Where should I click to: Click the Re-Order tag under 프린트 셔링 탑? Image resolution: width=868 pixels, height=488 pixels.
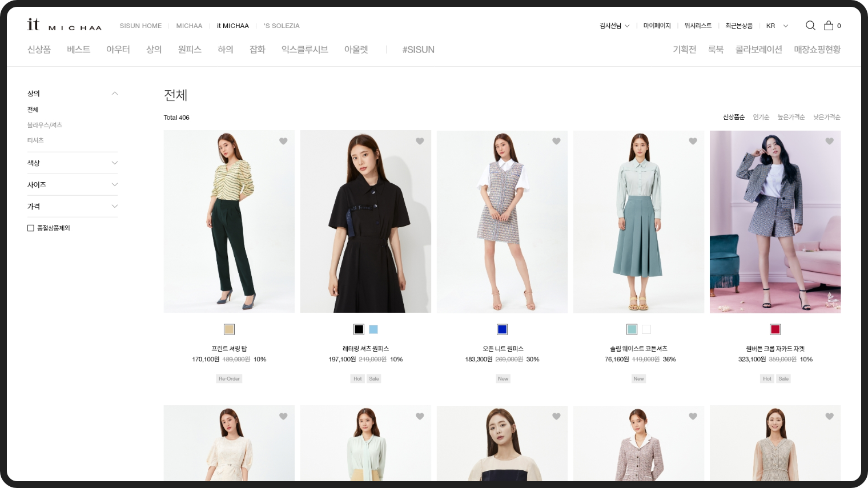coord(229,378)
